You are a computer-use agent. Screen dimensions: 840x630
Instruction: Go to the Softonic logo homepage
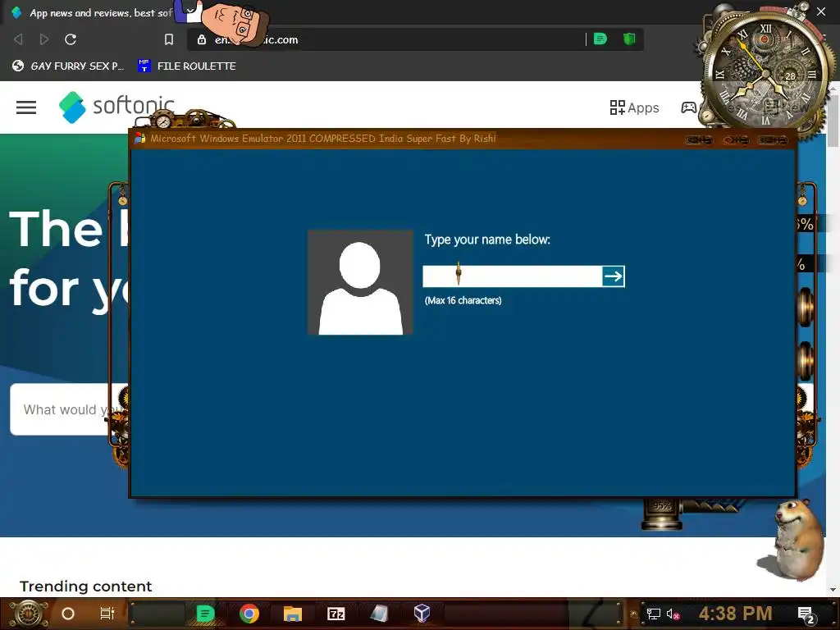[116, 107]
